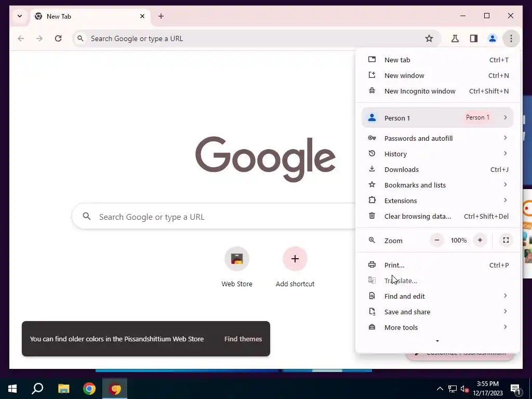
Task: Toggle the side panel icon
Action: click(474, 38)
